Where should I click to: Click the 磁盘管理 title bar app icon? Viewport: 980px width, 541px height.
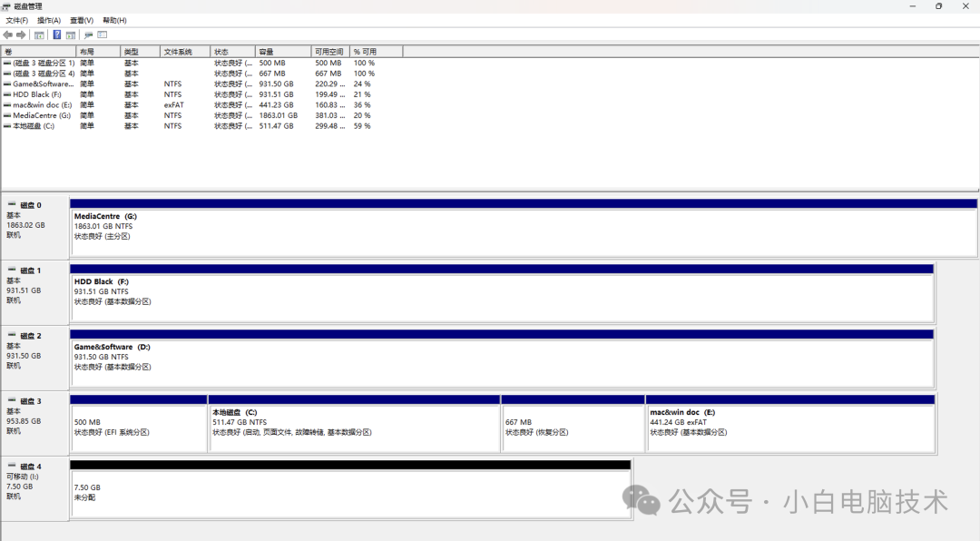click(6, 6)
